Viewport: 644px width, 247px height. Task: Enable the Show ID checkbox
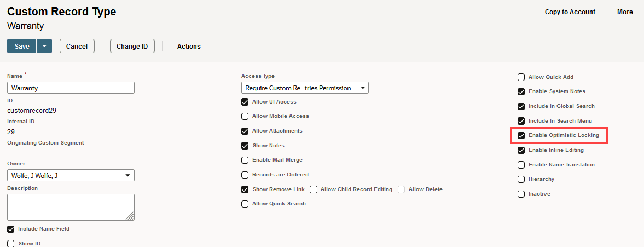(11, 243)
